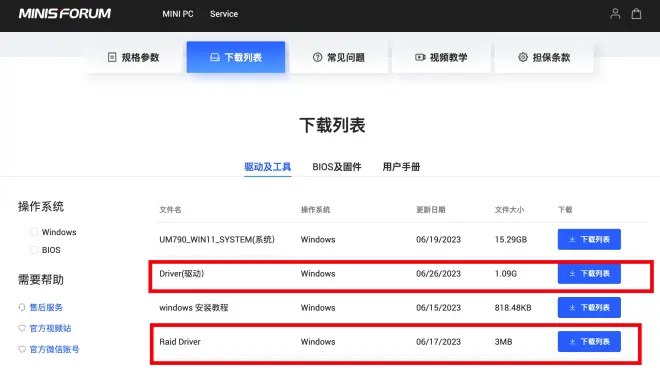Open the 视频教学 tab
The height and width of the screenshot is (378, 660).
(x=441, y=57)
